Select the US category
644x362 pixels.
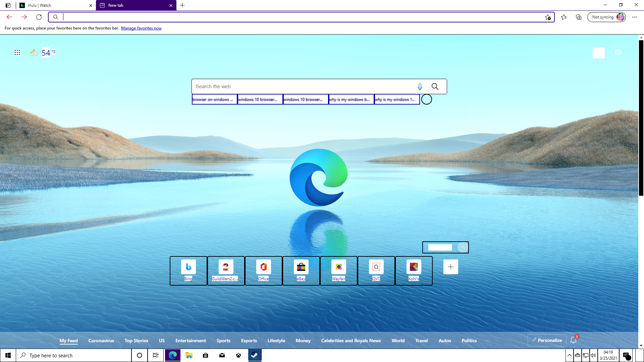[162, 341]
